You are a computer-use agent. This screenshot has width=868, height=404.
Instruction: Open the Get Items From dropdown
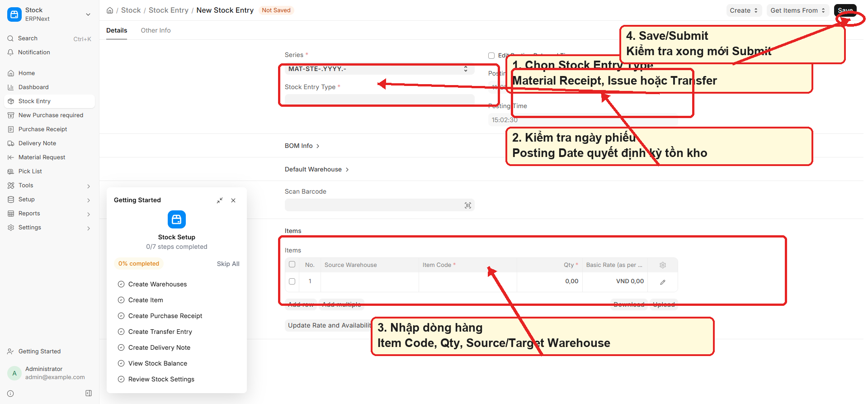(798, 10)
